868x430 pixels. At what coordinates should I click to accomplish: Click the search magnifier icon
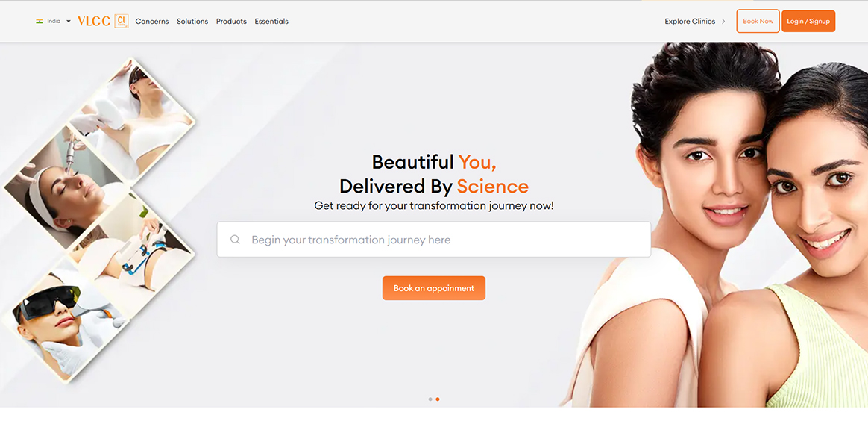(235, 240)
